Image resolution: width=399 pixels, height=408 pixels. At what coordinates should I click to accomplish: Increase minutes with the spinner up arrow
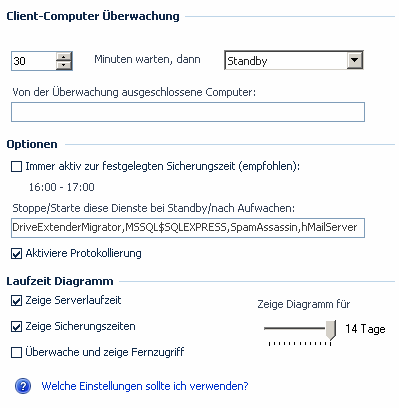pos(64,57)
